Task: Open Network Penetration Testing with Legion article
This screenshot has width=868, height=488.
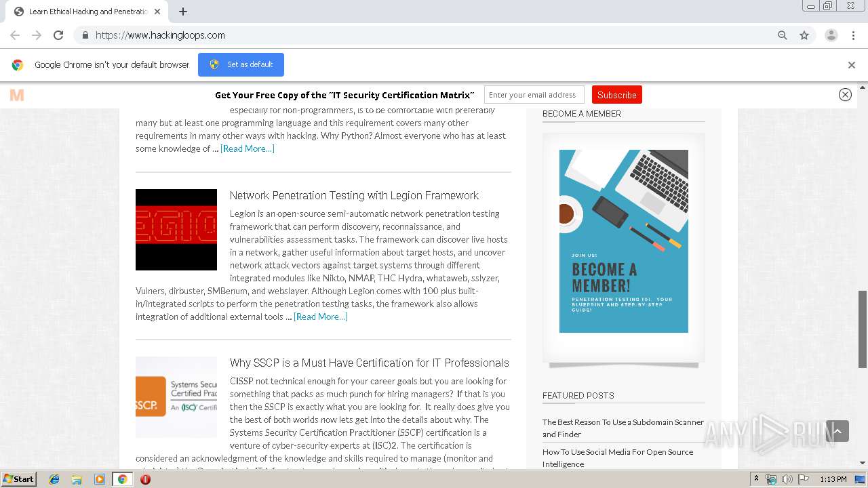Action: click(354, 195)
